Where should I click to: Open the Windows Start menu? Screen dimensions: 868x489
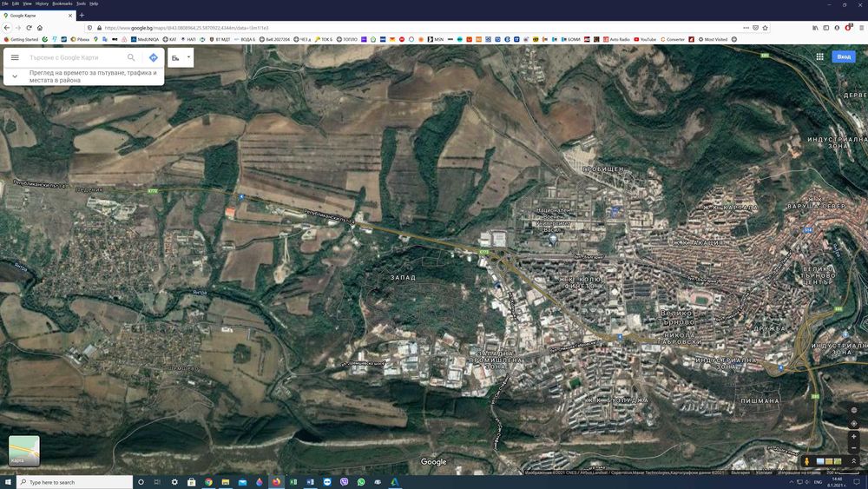(8, 482)
